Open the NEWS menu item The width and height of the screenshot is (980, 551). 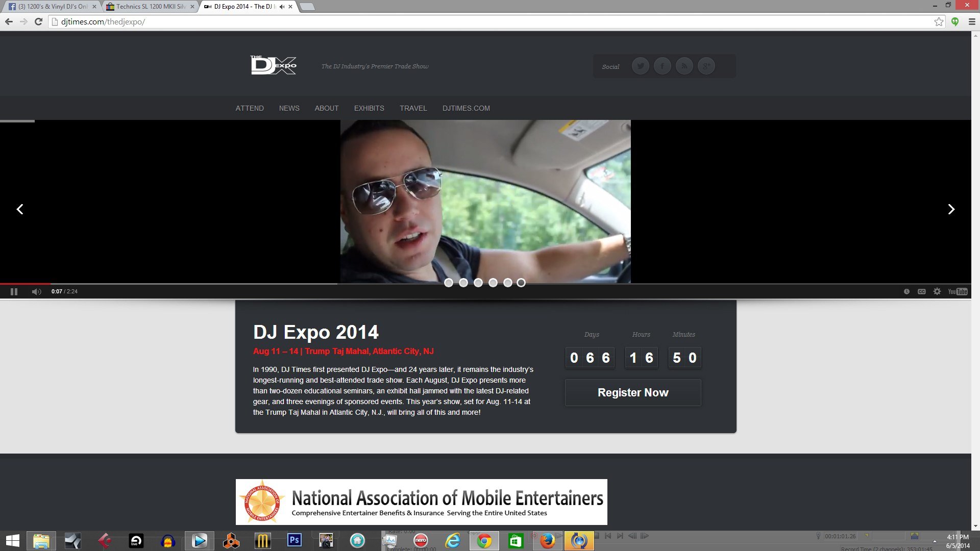[289, 108]
